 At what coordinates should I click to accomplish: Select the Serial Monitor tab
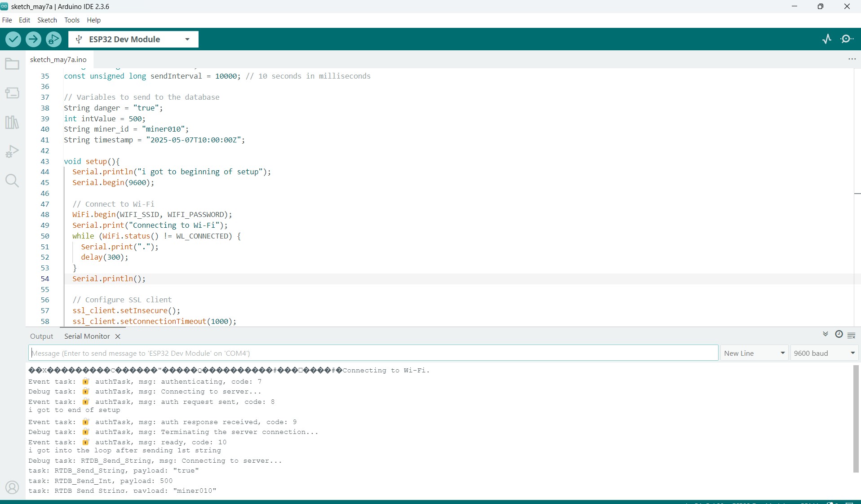87,336
